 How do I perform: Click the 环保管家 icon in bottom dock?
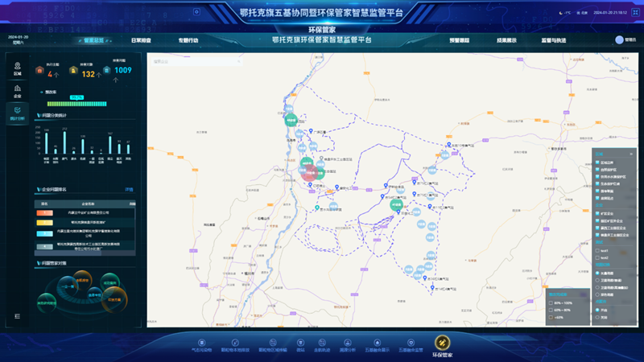point(441,343)
